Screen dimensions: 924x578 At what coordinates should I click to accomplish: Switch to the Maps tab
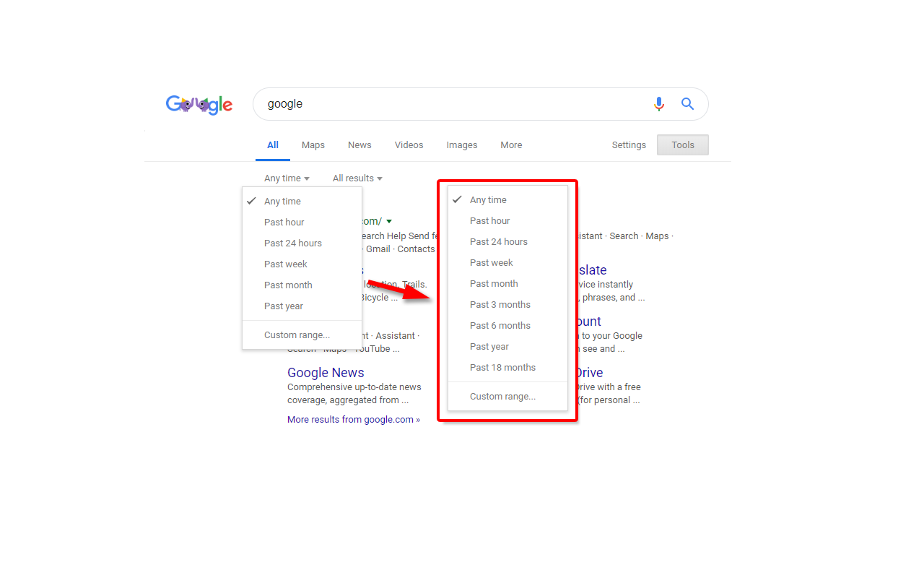313,144
